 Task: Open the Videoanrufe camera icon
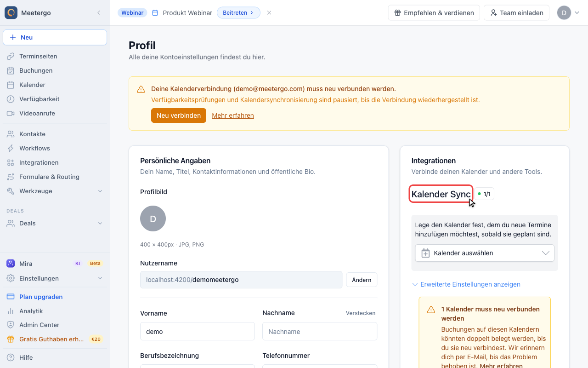tap(11, 113)
